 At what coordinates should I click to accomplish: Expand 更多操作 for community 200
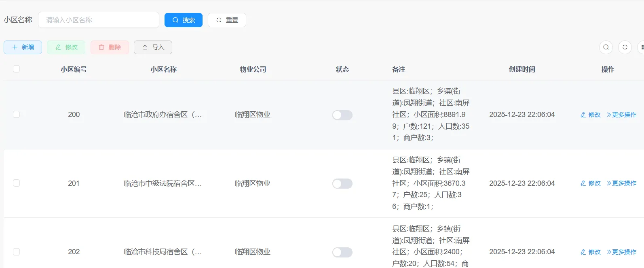point(621,115)
